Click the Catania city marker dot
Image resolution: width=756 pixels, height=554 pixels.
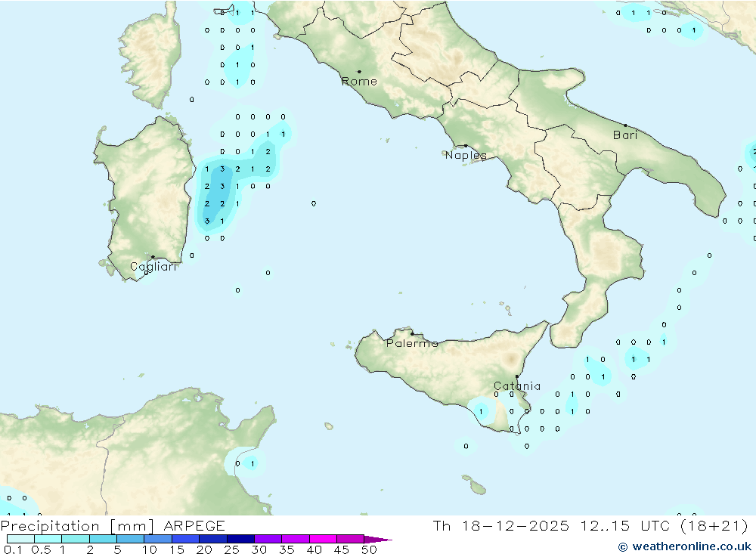coord(517,376)
